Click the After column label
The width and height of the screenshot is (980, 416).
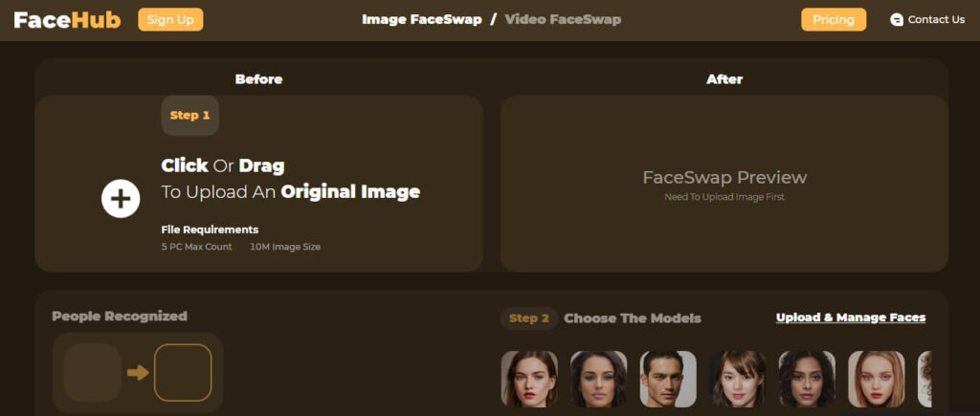(724, 79)
